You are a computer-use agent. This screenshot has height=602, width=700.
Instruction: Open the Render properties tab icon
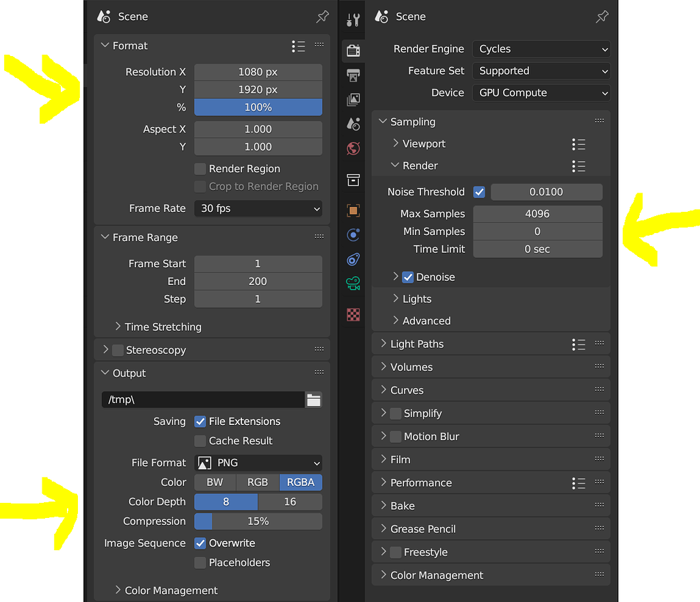(353, 51)
